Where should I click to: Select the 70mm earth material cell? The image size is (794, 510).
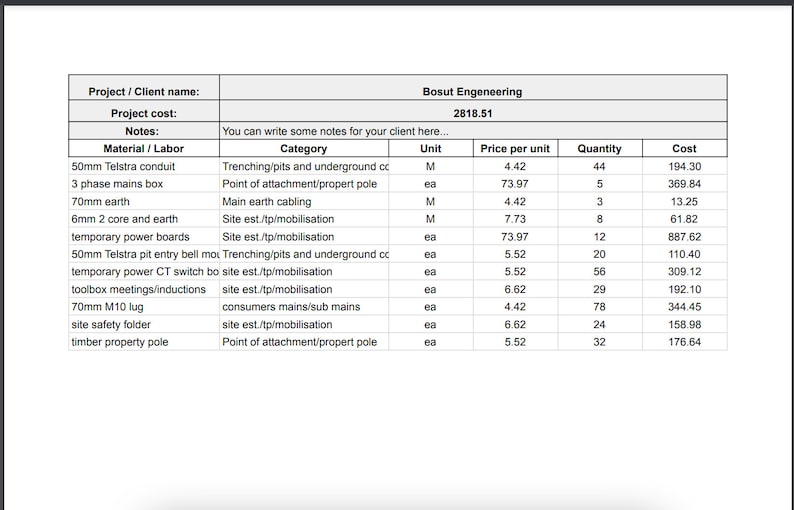144,202
